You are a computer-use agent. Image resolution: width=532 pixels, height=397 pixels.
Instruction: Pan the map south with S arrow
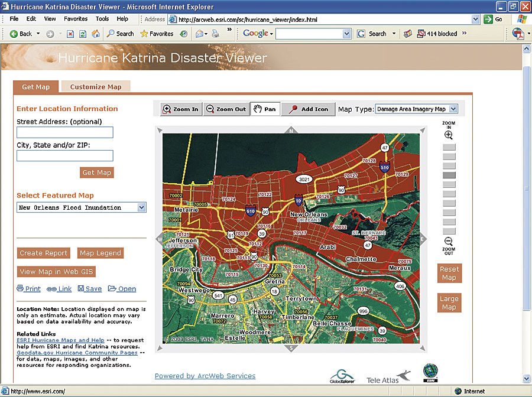pyautogui.click(x=291, y=348)
